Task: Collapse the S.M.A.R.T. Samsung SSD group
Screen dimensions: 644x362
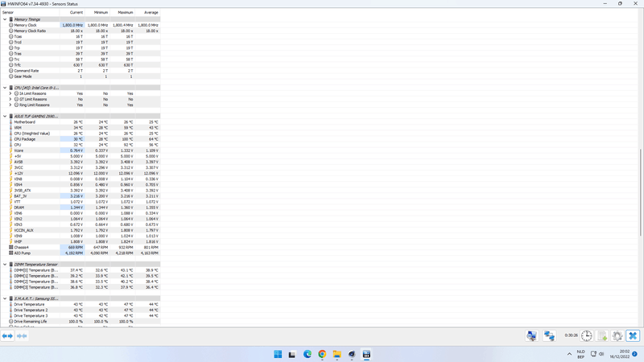Action: pyautogui.click(x=5, y=298)
